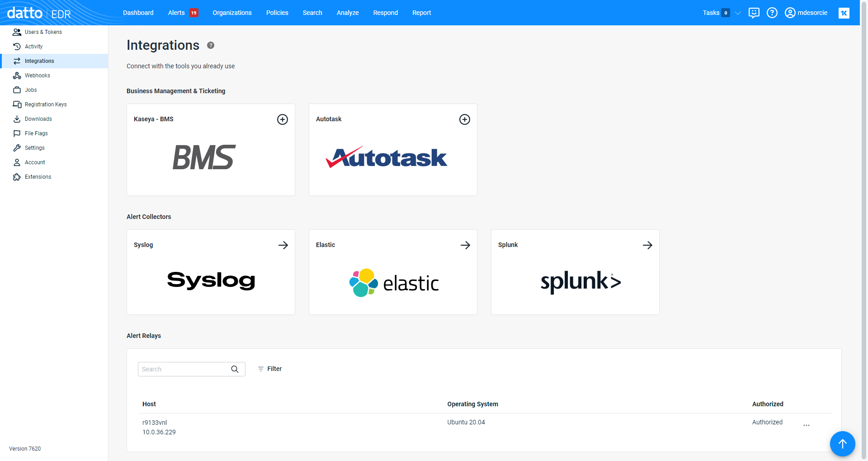The image size is (868, 461).
Task: Click the Integrations arrows icon
Action: pyautogui.click(x=17, y=61)
